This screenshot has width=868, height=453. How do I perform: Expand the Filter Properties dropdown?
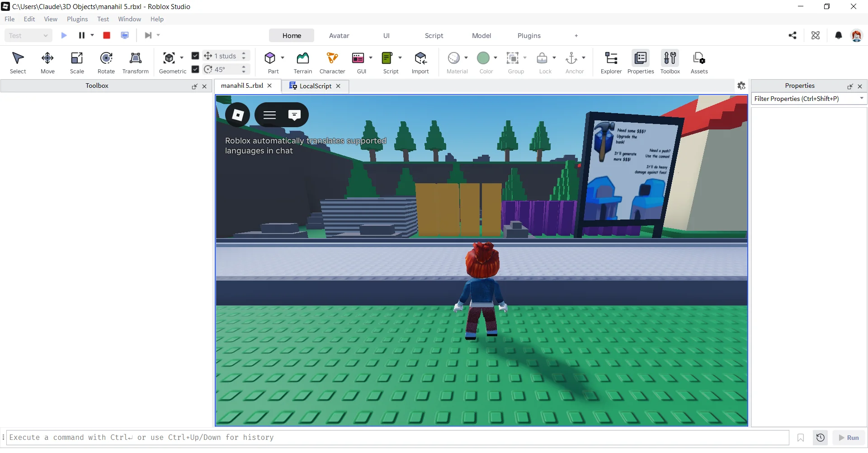pyautogui.click(x=862, y=99)
